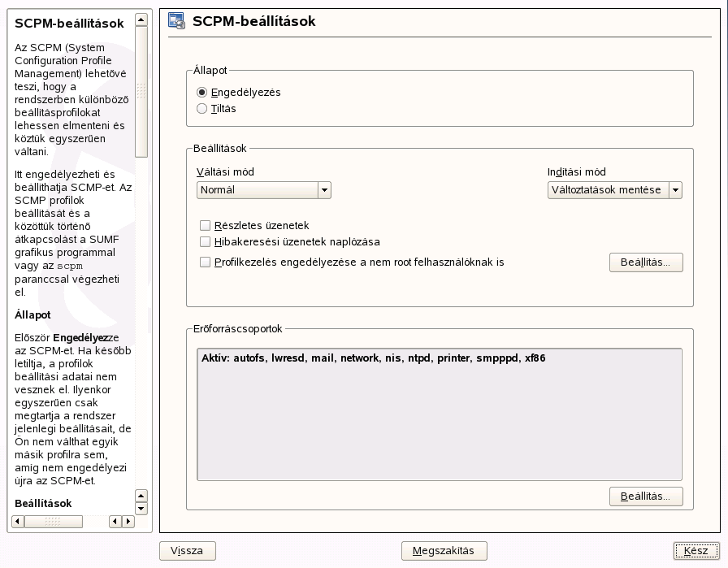Click the help panel bottom scroll down arrow

point(141,509)
